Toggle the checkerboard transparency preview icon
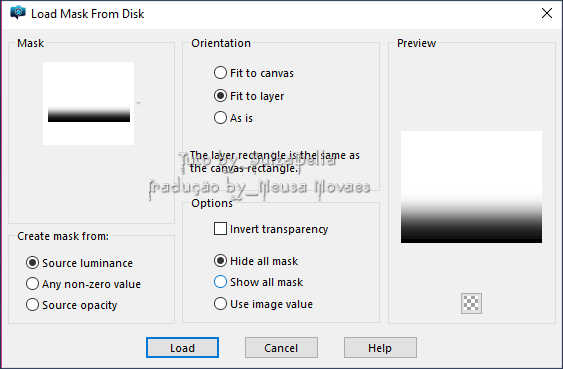The image size is (563, 369). click(471, 303)
